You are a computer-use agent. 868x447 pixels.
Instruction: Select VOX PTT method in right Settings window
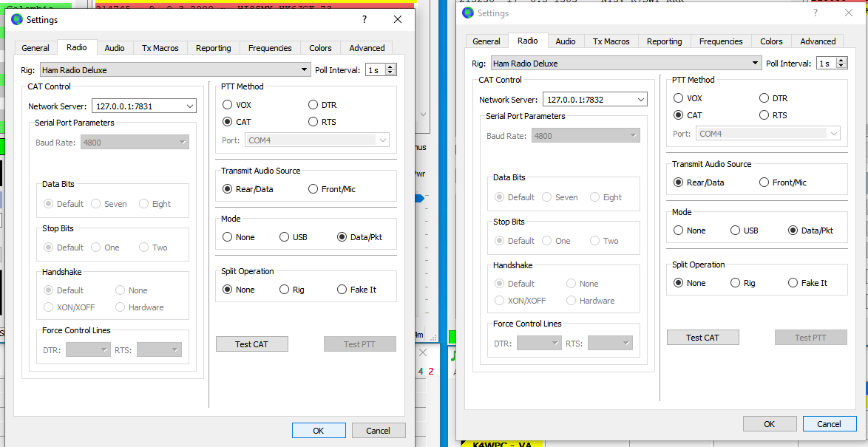tap(688, 98)
